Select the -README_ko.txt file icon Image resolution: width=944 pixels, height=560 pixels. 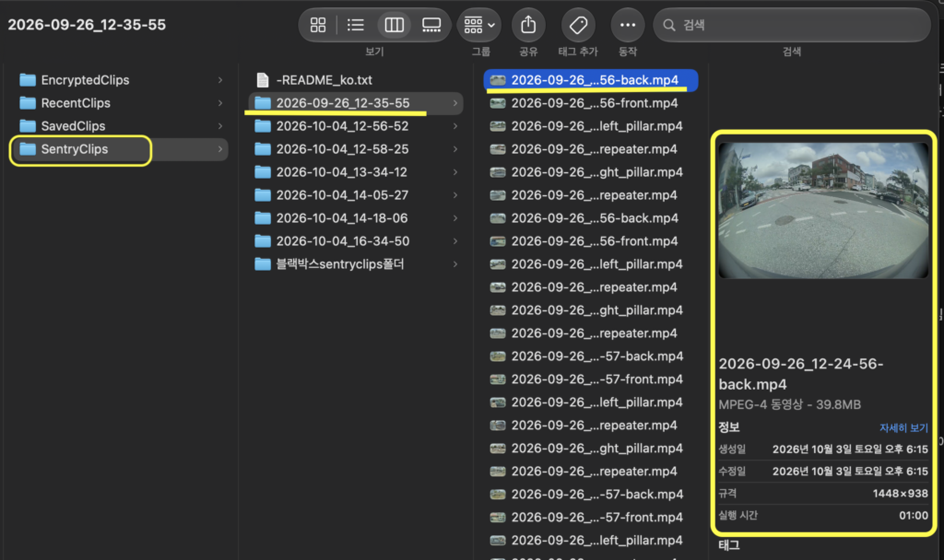point(263,80)
